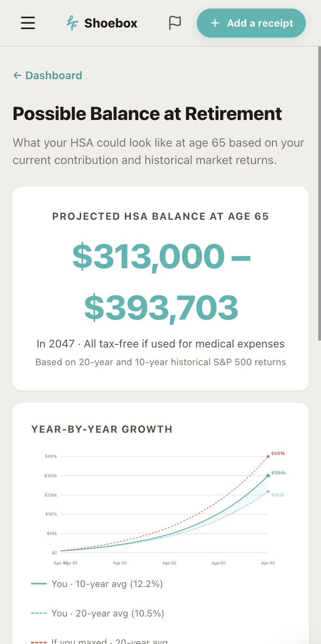
Task: Click the $313k endpoint on the chart
Action: click(x=268, y=491)
